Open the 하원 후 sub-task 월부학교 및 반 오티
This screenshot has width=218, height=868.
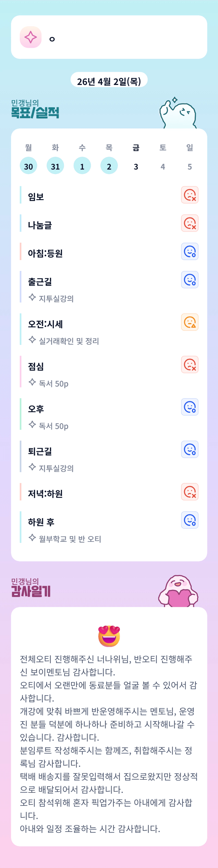tap(70, 539)
